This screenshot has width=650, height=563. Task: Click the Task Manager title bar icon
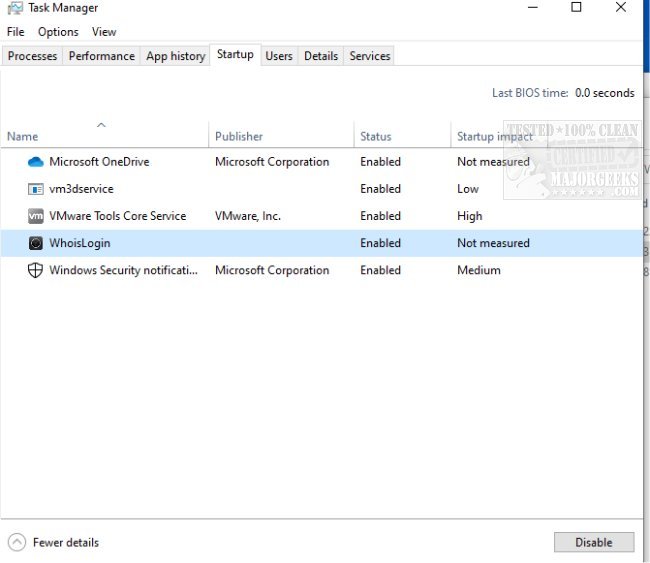15,8
